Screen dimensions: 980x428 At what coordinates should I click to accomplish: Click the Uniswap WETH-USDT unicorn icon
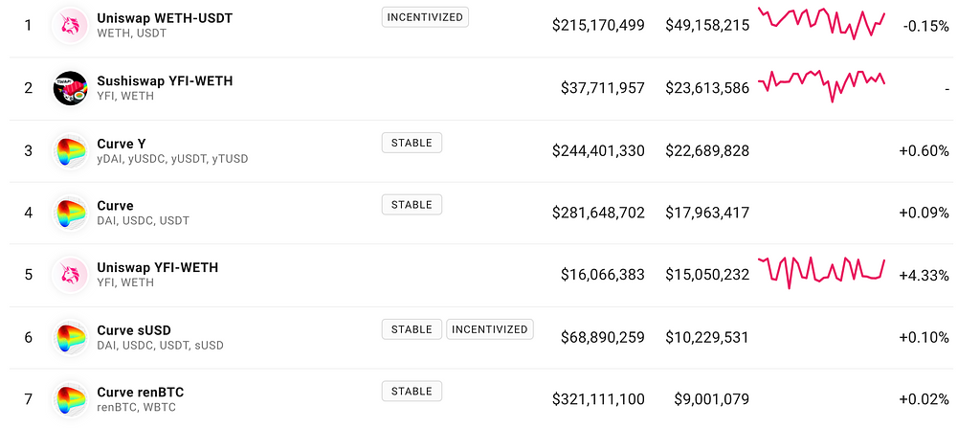click(x=71, y=26)
